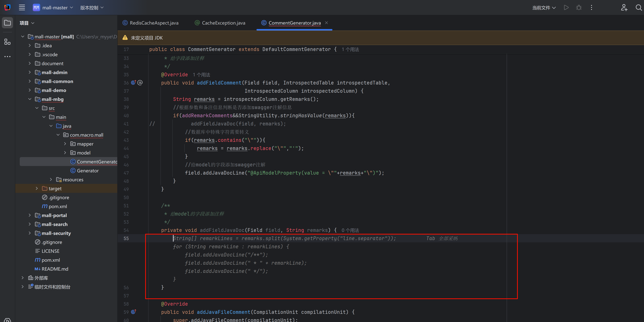Expand the document folder
The image size is (644, 322).
pos(30,63)
